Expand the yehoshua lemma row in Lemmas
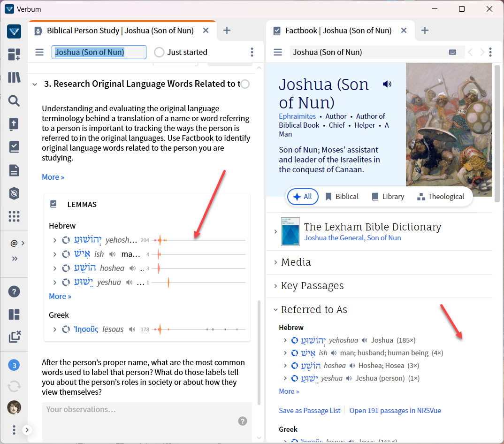The image size is (504, 444). (x=54, y=240)
